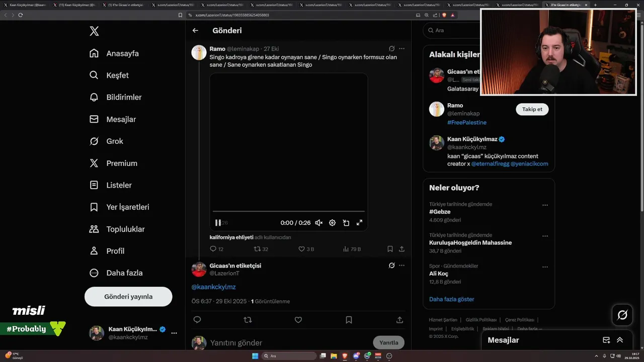Viewport: 644px width, 362px height.
Task: Go back with the Gönderi arrow
Action: 195,31
